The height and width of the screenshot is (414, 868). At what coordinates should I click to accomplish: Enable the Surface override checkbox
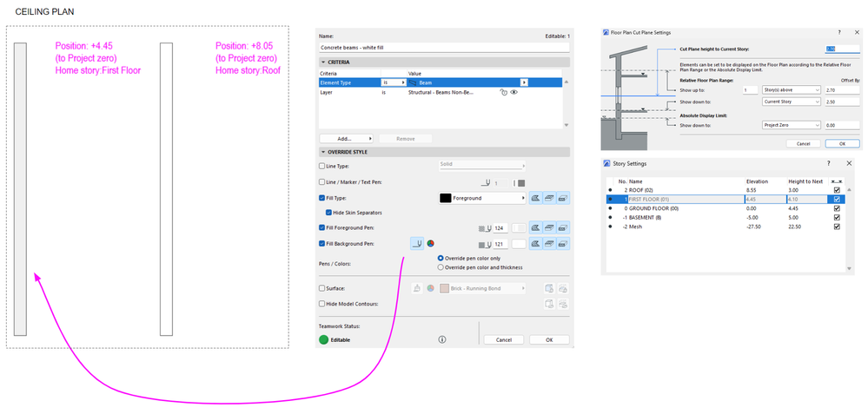point(322,288)
